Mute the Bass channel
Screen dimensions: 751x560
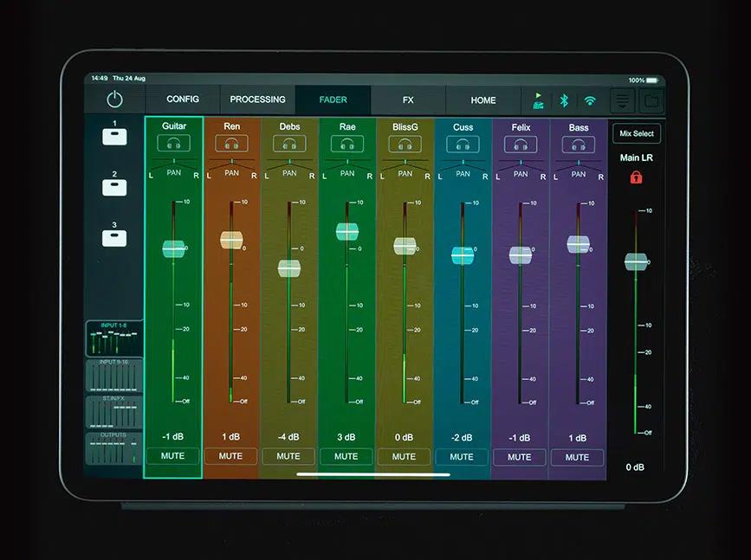(x=577, y=457)
